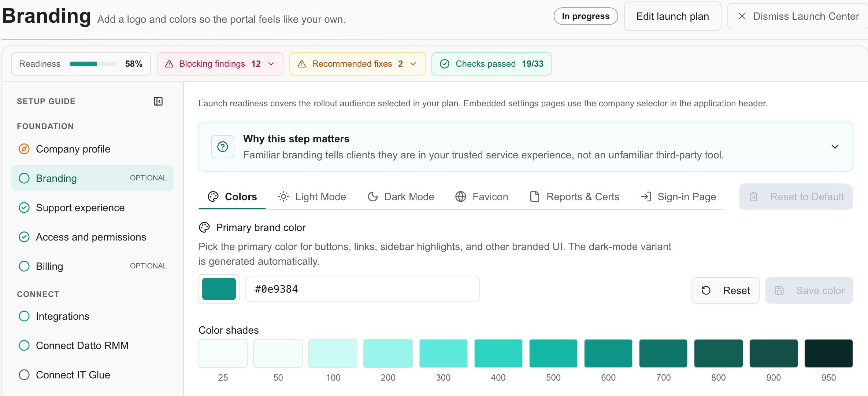Click the Branding step circle icon

tap(24, 178)
